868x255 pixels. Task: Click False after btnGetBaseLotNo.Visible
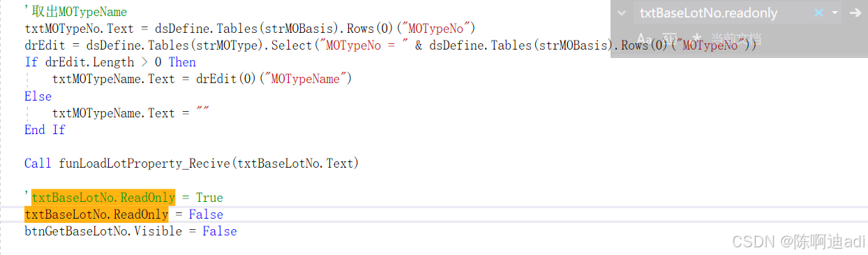click(220, 231)
